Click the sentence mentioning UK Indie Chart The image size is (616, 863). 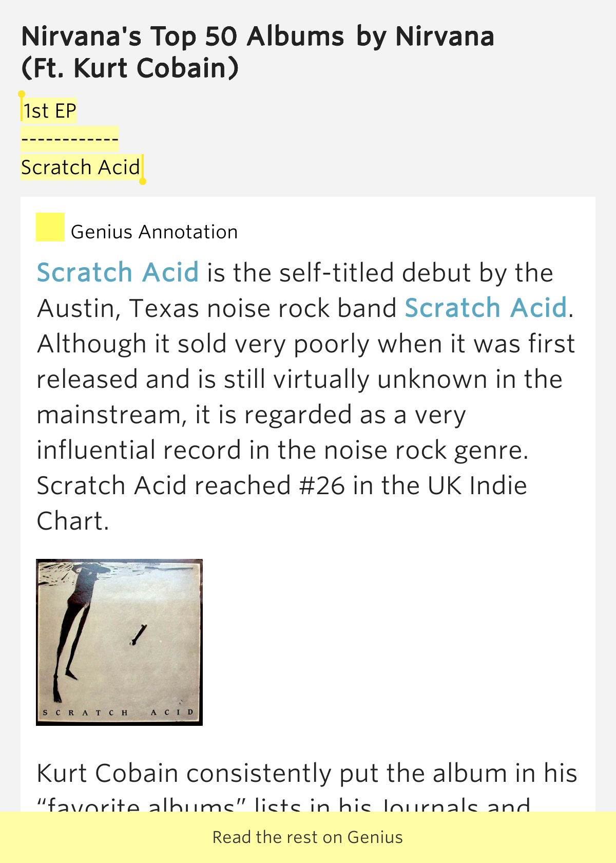pos(282,485)
